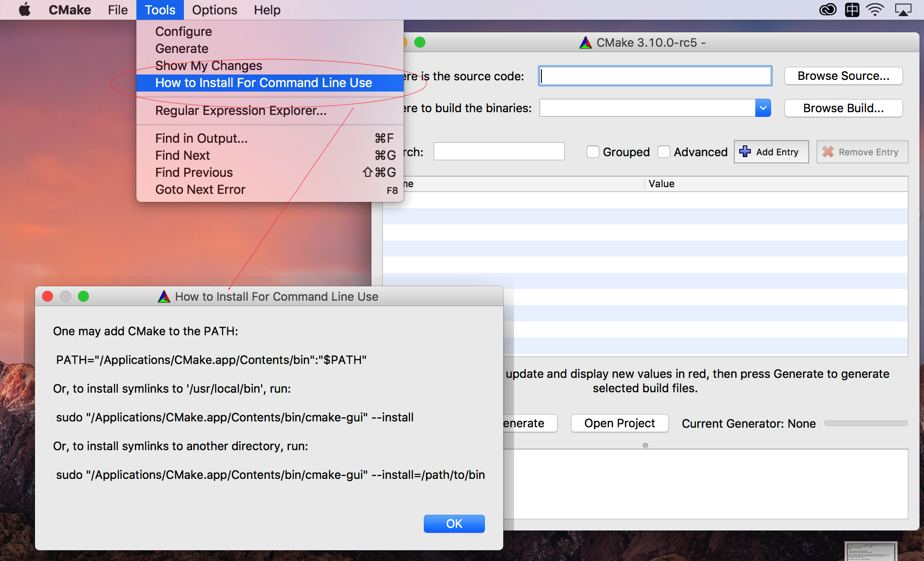The height and width of the screenshot is (561, 924).
Task: Toggle the Advanced checkbox
Action: pos(665,153)
